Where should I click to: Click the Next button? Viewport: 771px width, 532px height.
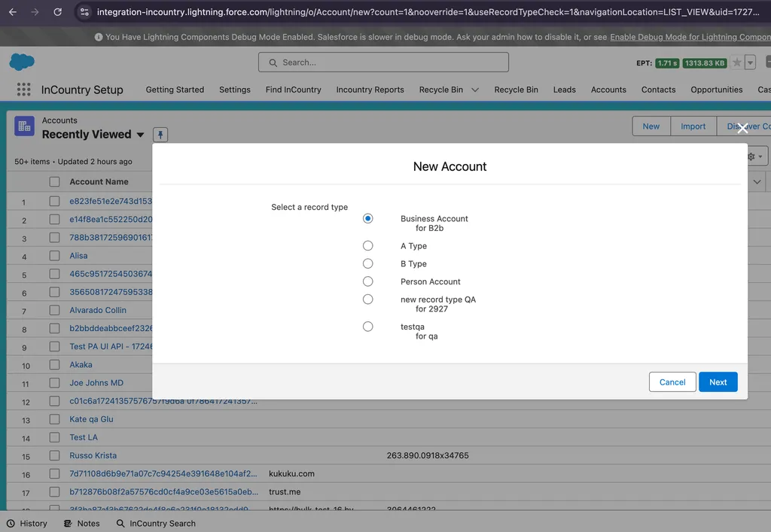[718, 382]
